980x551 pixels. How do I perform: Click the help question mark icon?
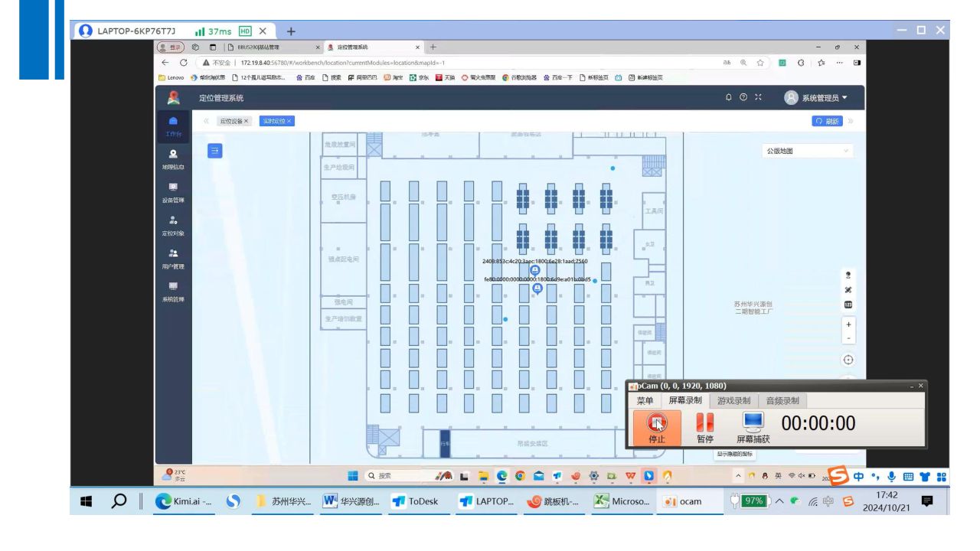tap(743, 97)
